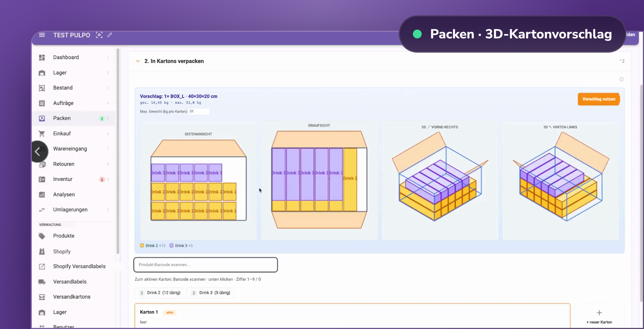Click the Draufsicht top view diagram
The height and width of the screenshot is (329, 644).
319,180
